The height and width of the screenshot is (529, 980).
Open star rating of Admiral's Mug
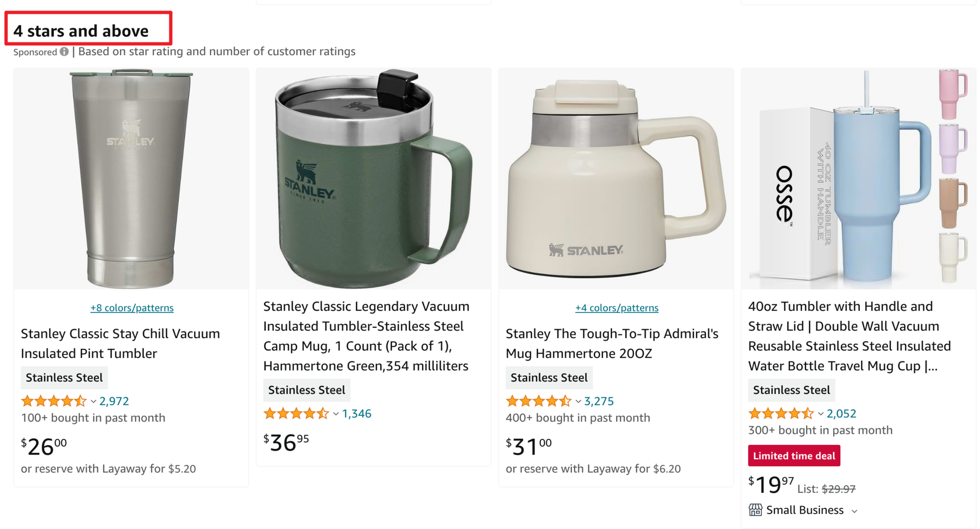pos(539,401)
